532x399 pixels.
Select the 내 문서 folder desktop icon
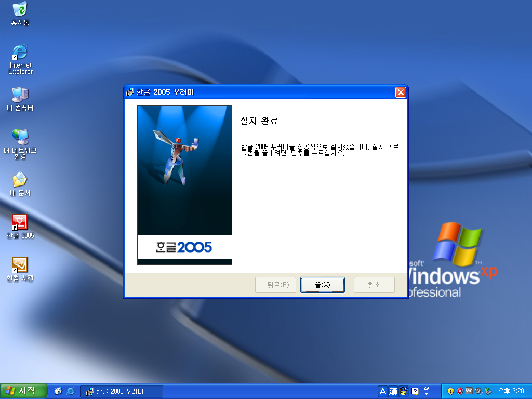(20, 184)
